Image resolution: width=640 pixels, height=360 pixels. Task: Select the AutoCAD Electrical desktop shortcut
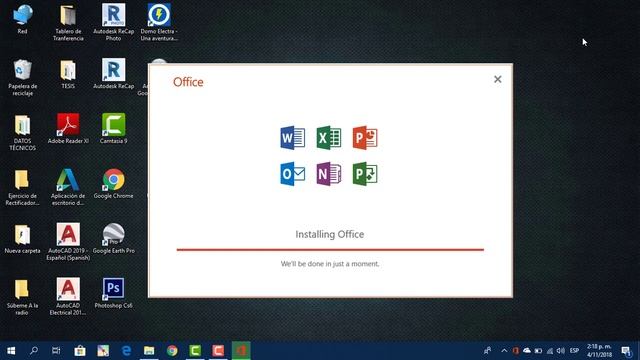(68, 297)
